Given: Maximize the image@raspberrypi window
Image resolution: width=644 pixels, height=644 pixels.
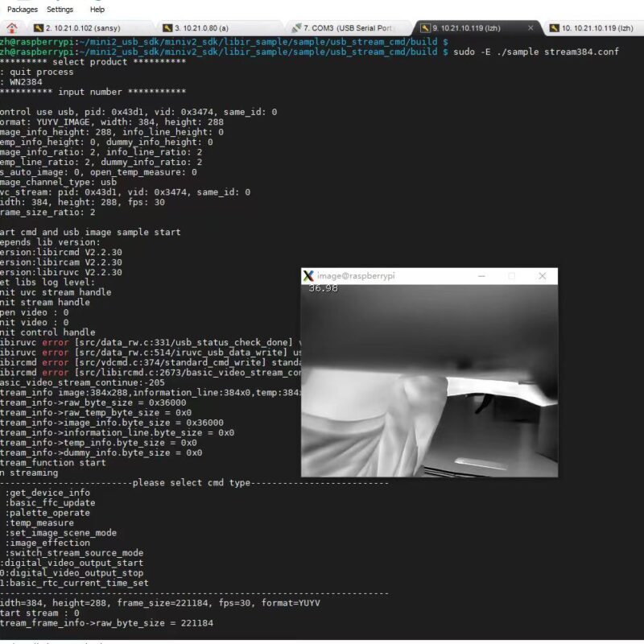Looking at the screenshot, I should (x=511, y=276).
